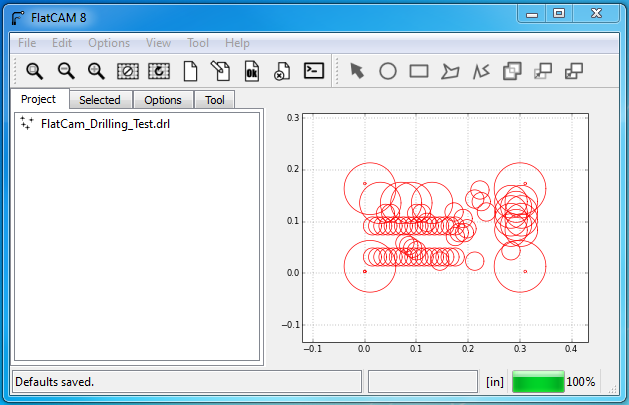Click the [in] units label

click(494, 382)
